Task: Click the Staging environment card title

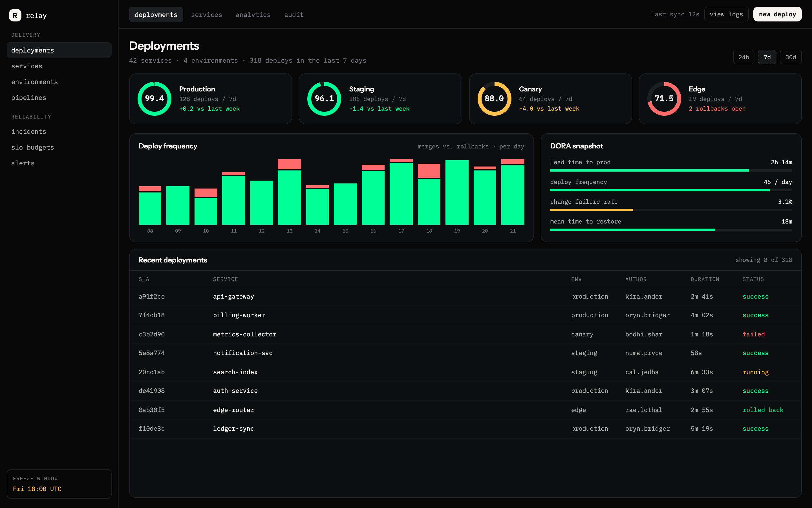Action: tap(361, 89)
